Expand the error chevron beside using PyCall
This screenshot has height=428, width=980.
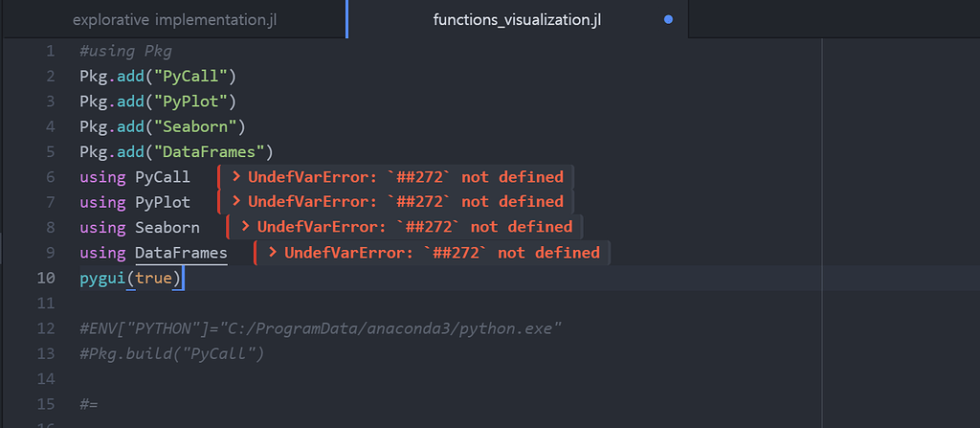pos(235,177)
